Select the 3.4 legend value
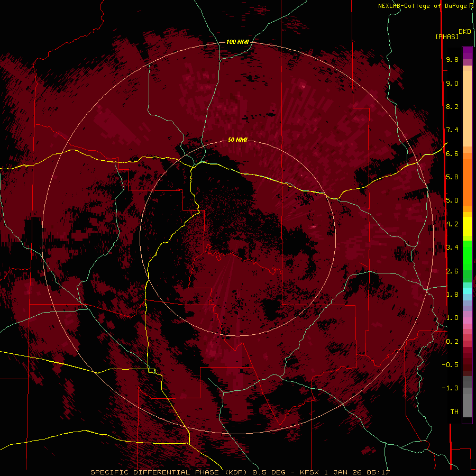 pos(452,248)
